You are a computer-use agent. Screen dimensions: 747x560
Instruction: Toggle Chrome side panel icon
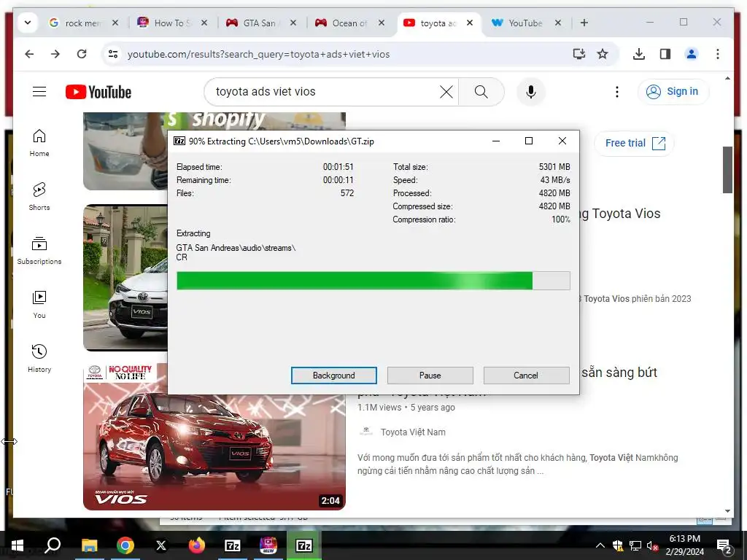tap(665, 54)
